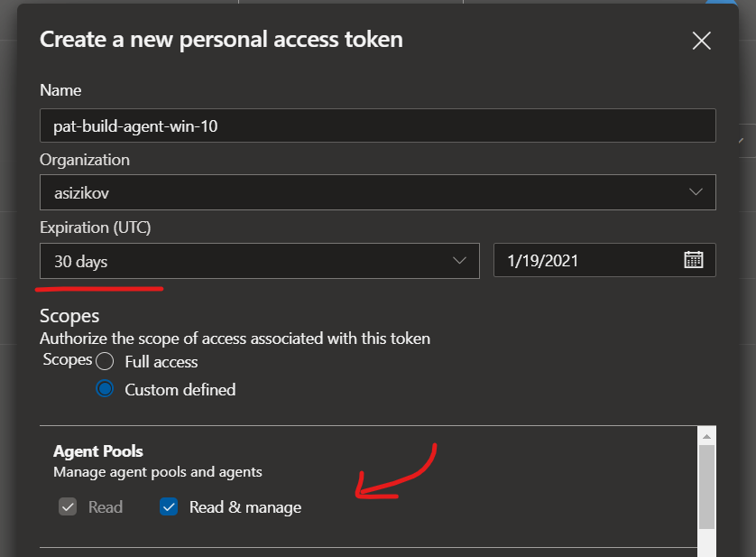Close the personal access token dialog

tap(701, 41)
